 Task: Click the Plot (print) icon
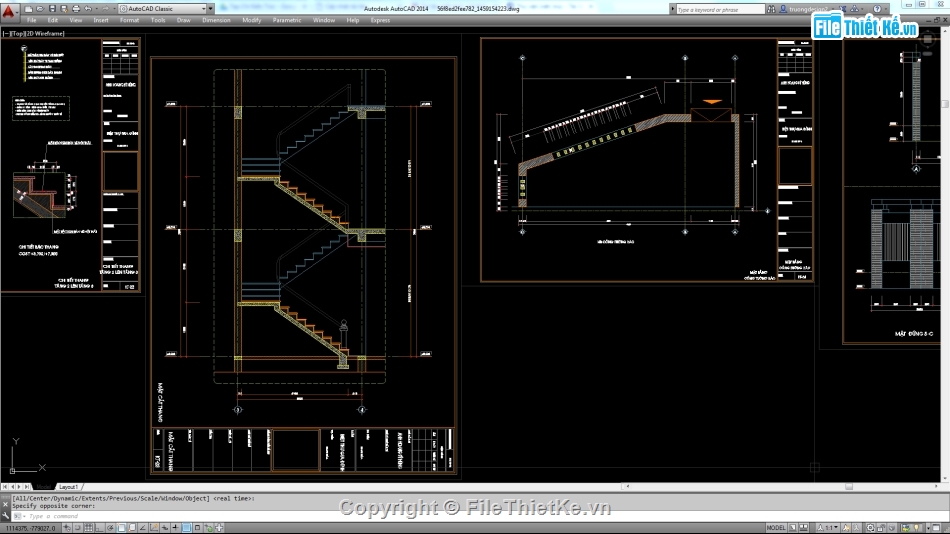pyautogui.click(x=76, y=9)
